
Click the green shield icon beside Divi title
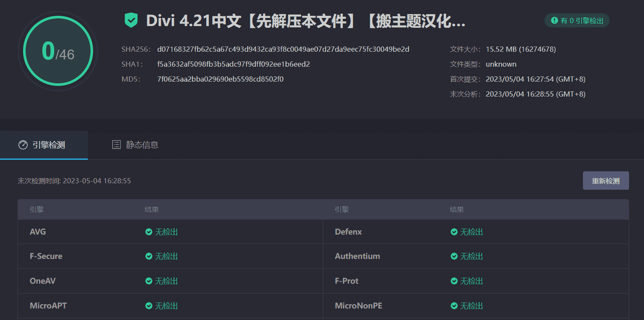[x=131, y=20]
